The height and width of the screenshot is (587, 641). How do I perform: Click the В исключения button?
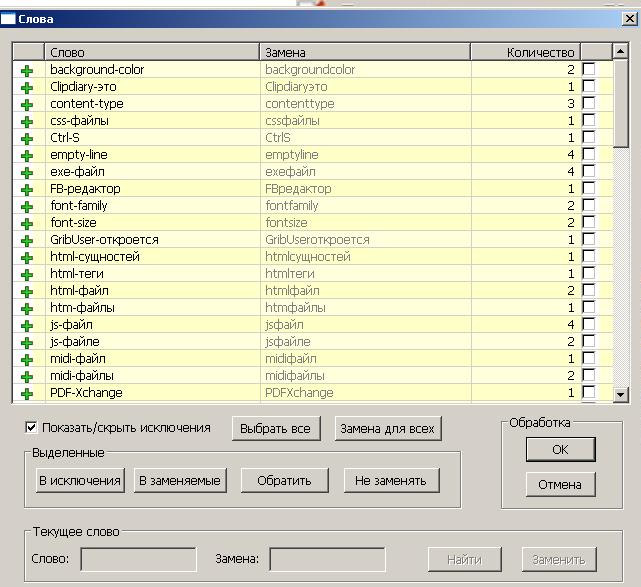pyautogui.click(x=80, y=481)
